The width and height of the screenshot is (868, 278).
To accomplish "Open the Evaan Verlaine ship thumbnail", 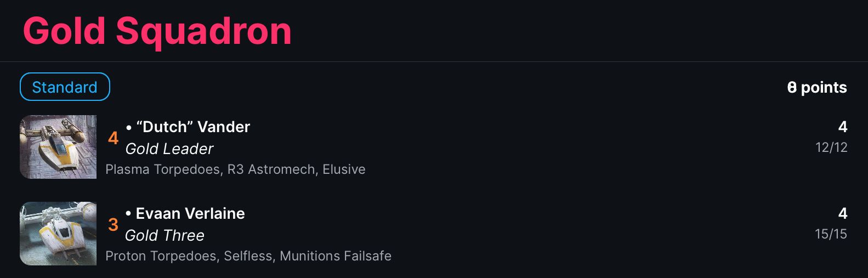I will click(x=58, y=234).
